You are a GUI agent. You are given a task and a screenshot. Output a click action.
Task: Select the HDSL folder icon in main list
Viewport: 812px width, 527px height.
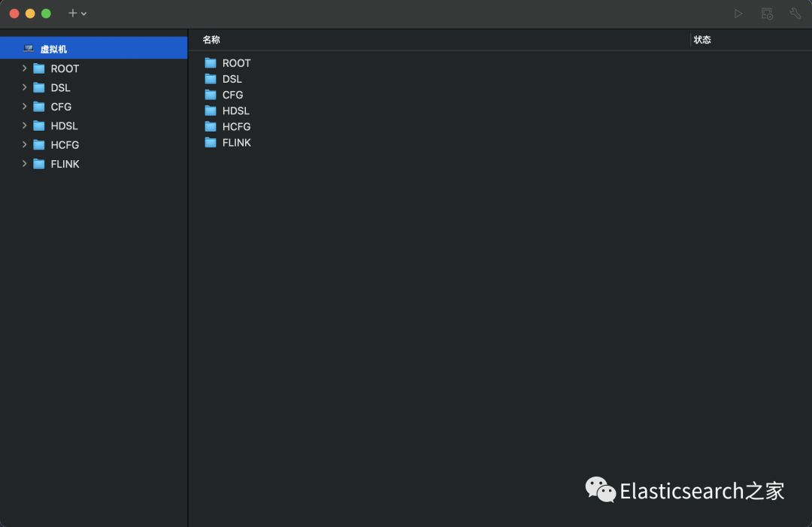coord(211,111)
